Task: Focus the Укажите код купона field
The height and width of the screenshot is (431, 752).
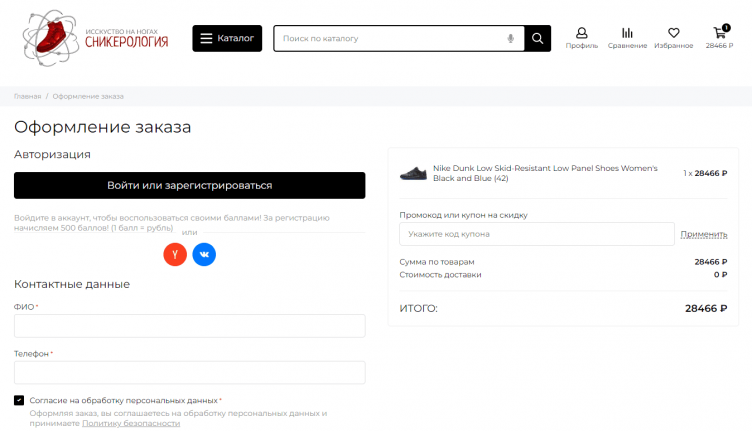Action: pos(537,234)
